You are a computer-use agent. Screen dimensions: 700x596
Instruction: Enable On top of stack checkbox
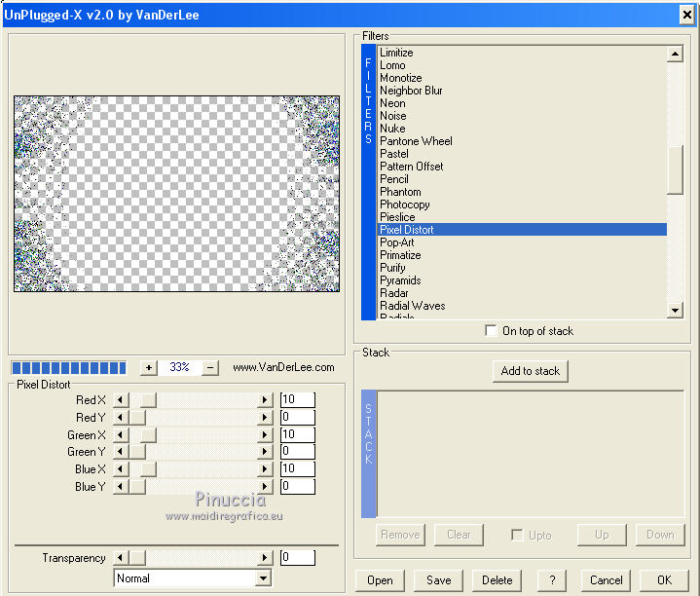[x=491, y=331]
